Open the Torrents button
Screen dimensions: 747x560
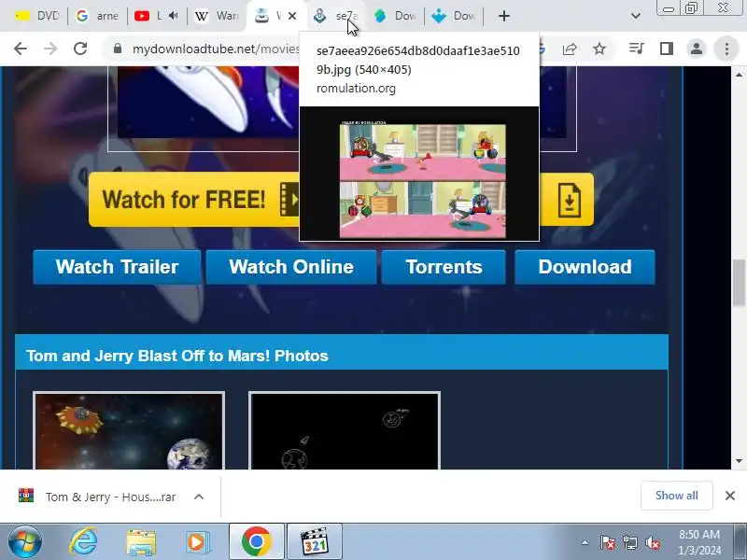coord(444,267)
